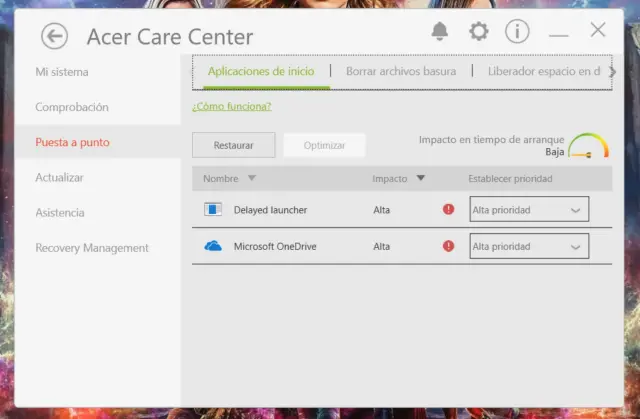Open the ¿Cómo funciona? link
Screen dimensions: 640x419
[x=231, y=106]
